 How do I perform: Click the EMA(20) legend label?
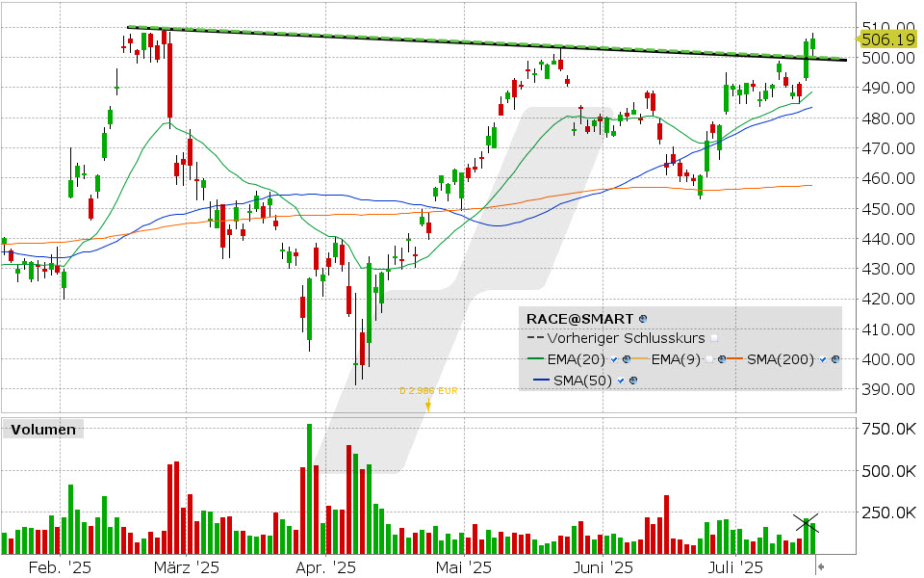[x=576, y=359]
